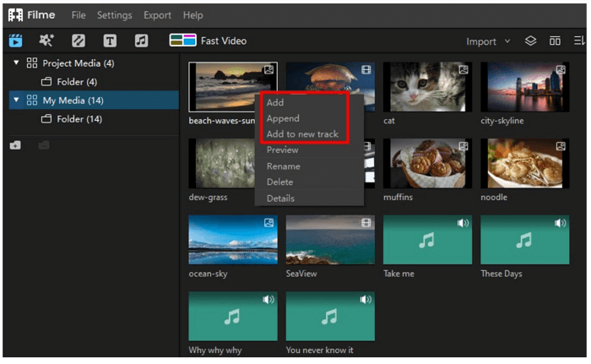Click the dew-grass file name label

tap(208, 198)
